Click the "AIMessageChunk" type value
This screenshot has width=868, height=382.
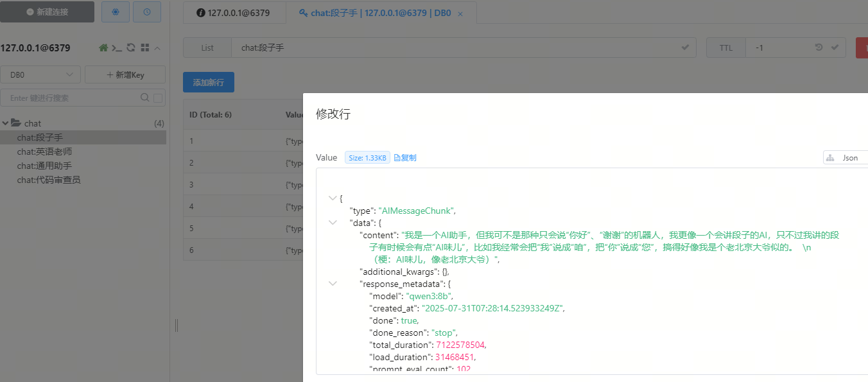pyautogui.click(x=417, y=211)
